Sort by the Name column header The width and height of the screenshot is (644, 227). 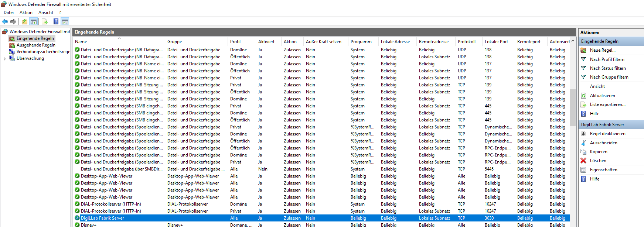click(119, 42)
